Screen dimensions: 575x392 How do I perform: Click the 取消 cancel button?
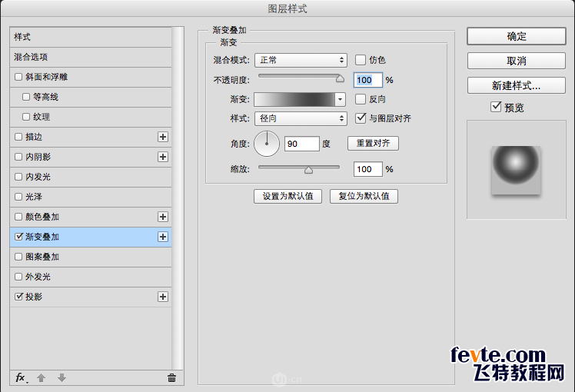click(x=517, y=61)
